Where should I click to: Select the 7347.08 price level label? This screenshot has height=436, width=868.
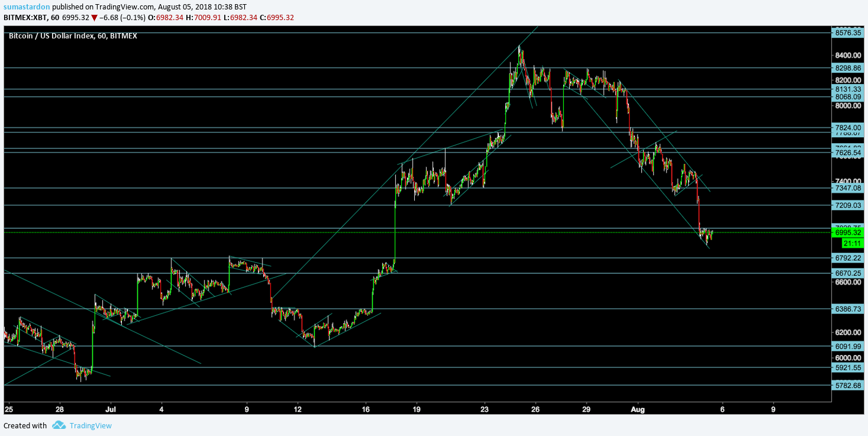coord(848,188)
